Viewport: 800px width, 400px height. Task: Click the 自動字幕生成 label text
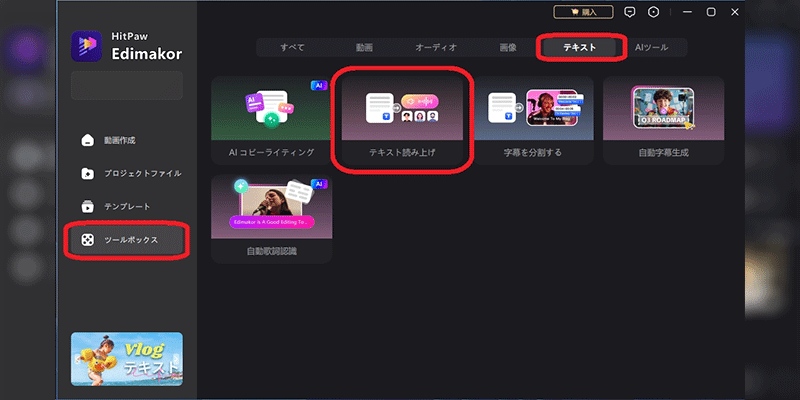tap(663, 153)
